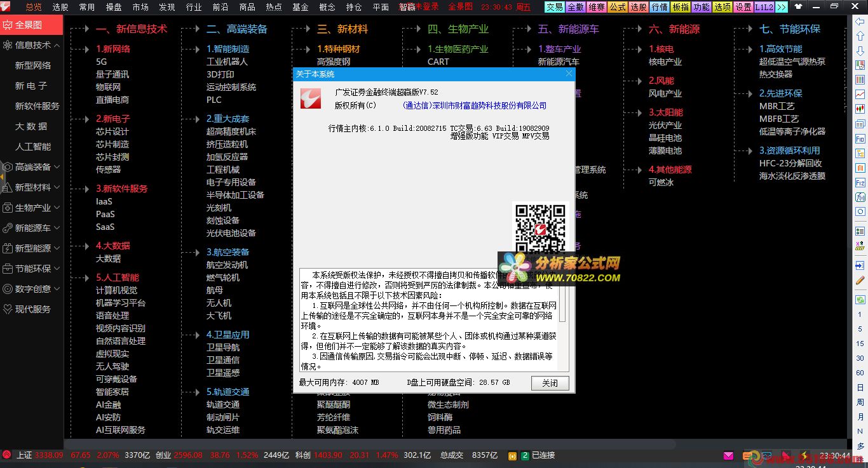Click the blue arrow import icon in right toolbar
The height and width of the screenshot is (468, 868).
(x=860, y=265)
